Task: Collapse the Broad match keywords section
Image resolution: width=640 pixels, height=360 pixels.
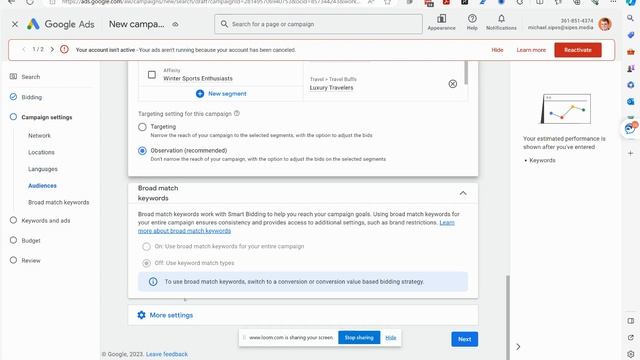Action: [463, 193]
